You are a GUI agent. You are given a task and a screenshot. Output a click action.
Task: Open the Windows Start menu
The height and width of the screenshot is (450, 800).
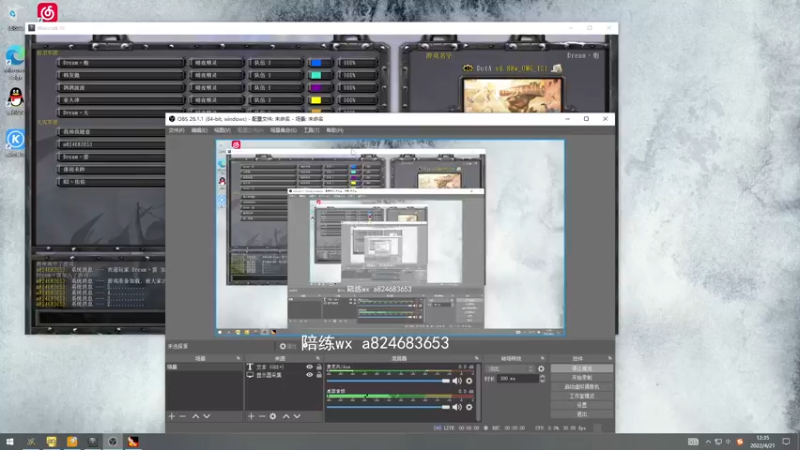click(10, 442)
